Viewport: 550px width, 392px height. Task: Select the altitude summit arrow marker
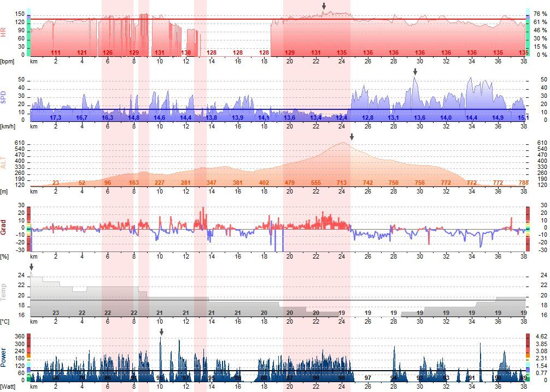(x=352, y=137)
